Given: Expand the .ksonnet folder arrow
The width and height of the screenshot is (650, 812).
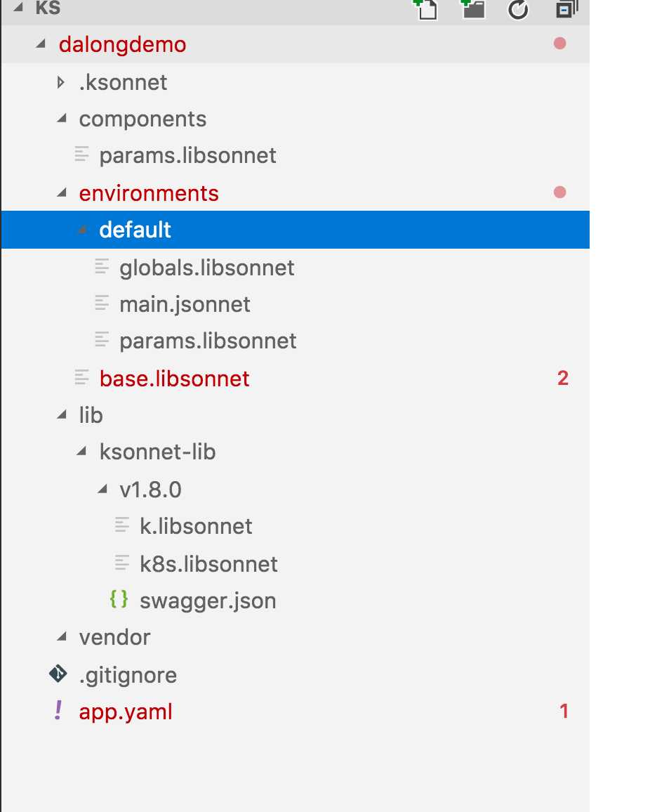Looking at the screenshot, I should (60, 82).
